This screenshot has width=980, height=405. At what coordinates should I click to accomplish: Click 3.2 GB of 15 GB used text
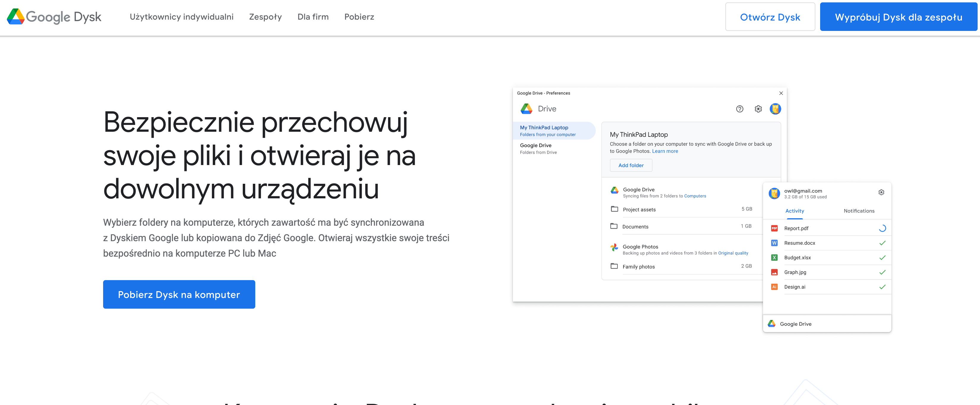point(805,197)
